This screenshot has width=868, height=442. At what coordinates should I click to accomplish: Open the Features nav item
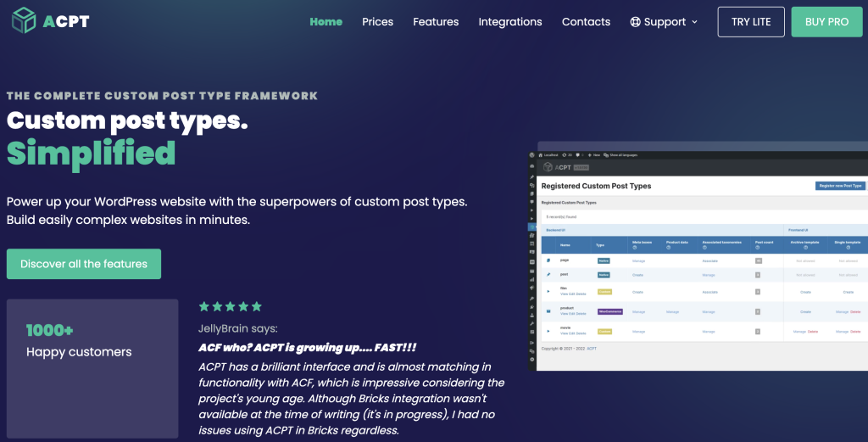436,21
